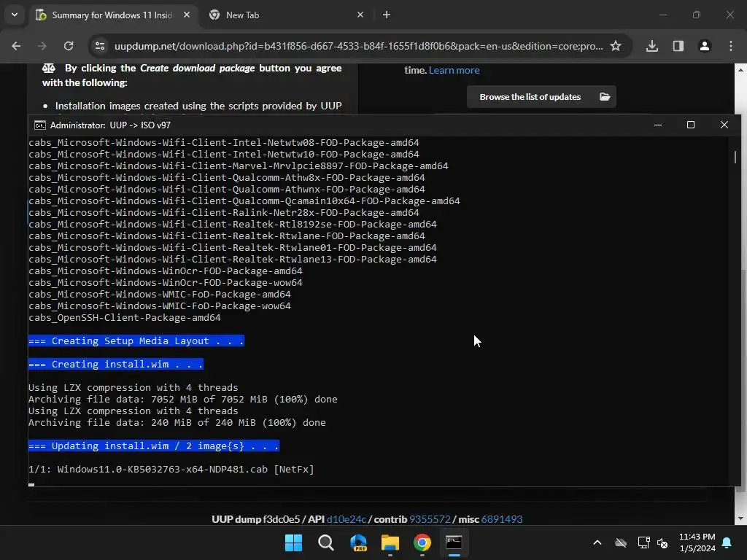Click the 'Updating install.wim / 2 image{s}' line
Image resolution: width=747 pixels, height=560 pixels.
154,446
